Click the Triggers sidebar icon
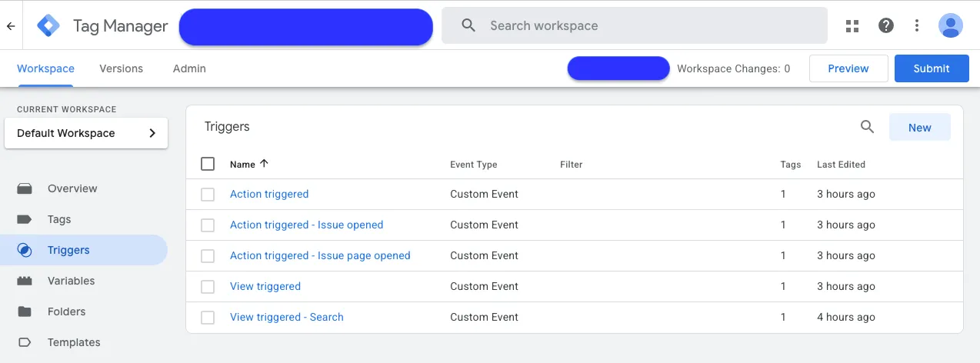The height and width of the screenshot is (363, 980). tap(25, 250)
